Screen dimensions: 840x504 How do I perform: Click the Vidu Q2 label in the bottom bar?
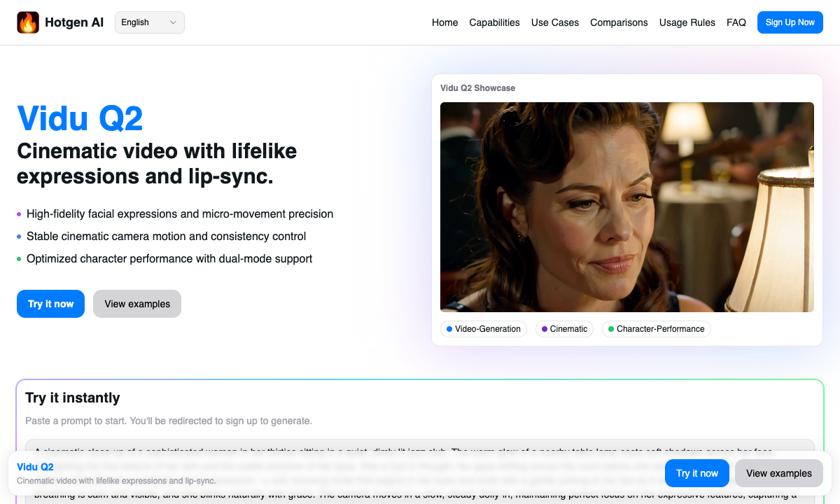pos(36,467)
